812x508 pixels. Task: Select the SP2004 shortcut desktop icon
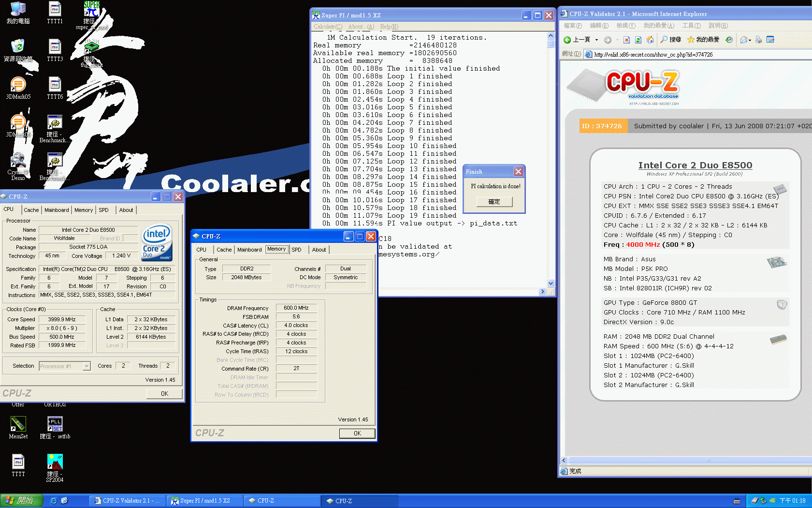tap(55, 468)
